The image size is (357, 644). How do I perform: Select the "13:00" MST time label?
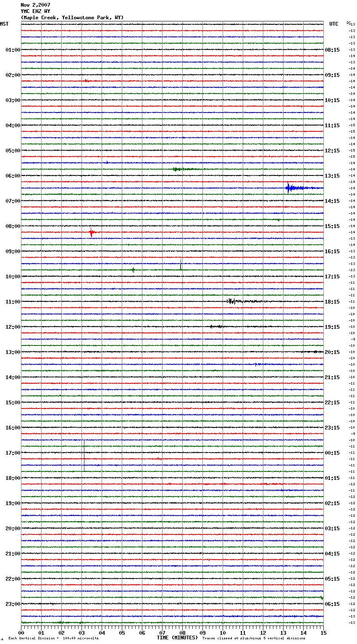pos(13,352)
